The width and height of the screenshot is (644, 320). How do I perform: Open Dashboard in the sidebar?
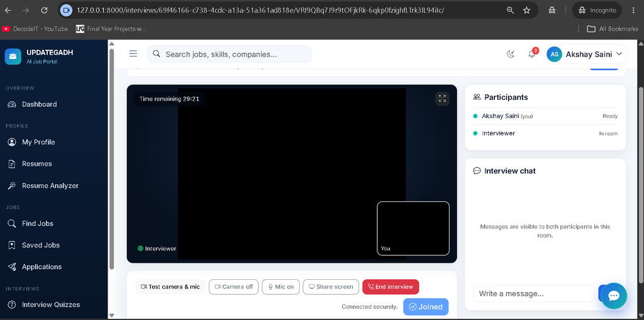coord(54,104)
